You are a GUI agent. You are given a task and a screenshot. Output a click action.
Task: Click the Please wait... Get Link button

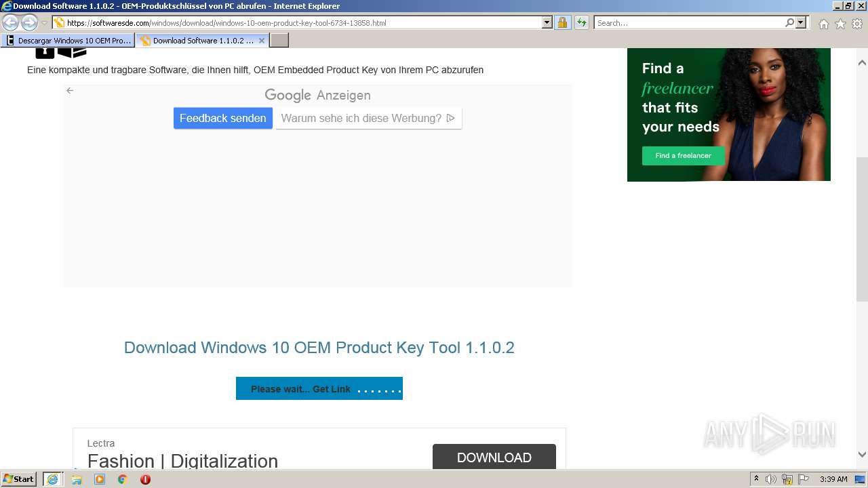(x=319, y=388)
